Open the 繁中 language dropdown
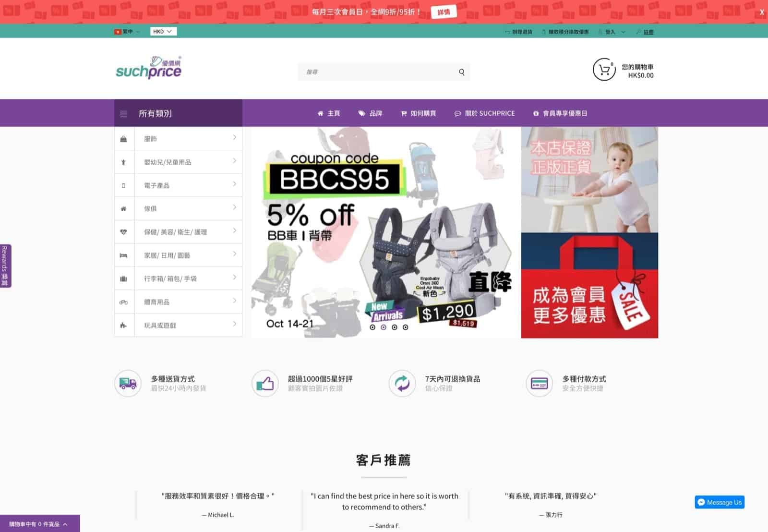The height and width of the screenshot is (532, 768). 127,32
